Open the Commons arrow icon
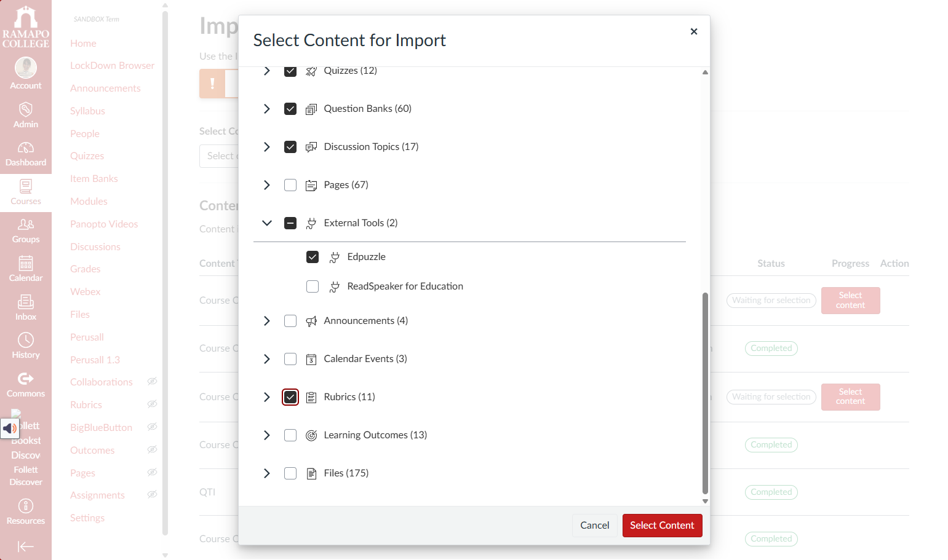This screenshot has width=948, height=560. 26,379
